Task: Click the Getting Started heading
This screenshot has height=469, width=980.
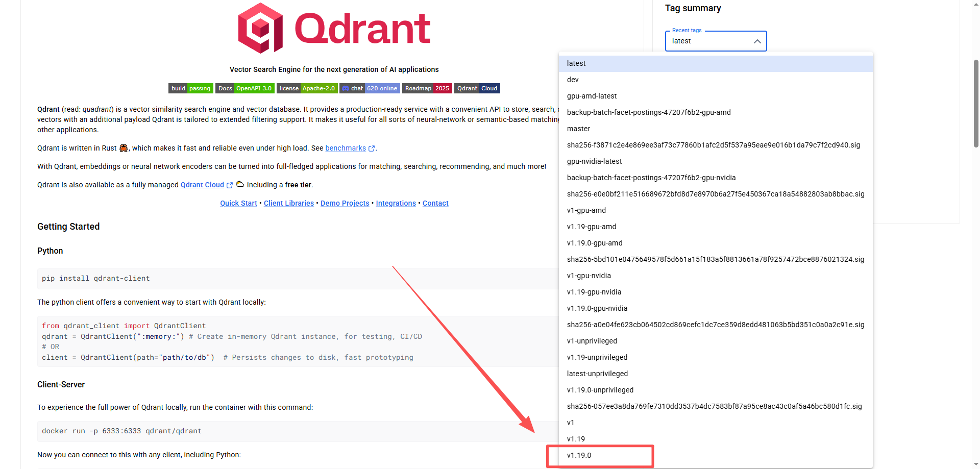Action: [x=68, y=227]
